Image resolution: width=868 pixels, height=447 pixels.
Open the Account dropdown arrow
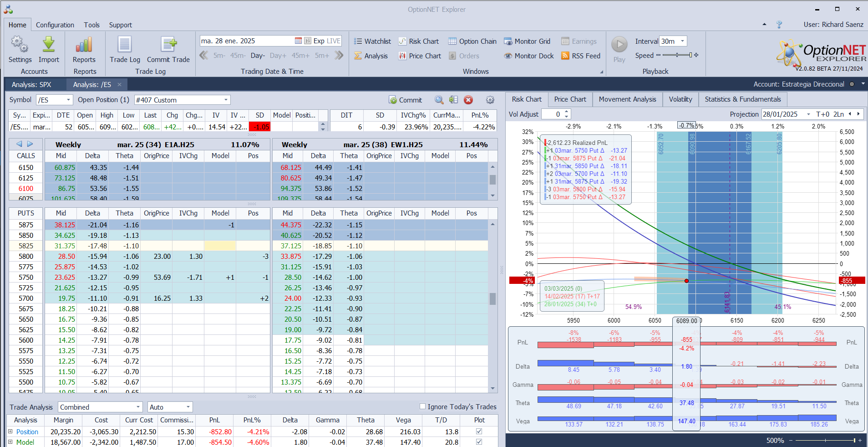click(863, 84)
